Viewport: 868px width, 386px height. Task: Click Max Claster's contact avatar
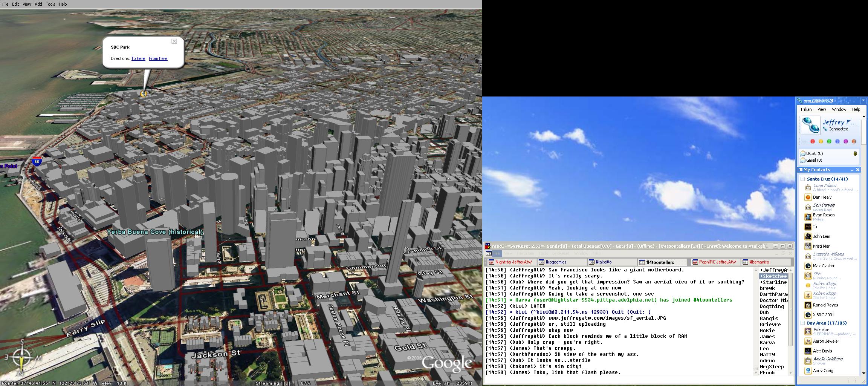808,266
